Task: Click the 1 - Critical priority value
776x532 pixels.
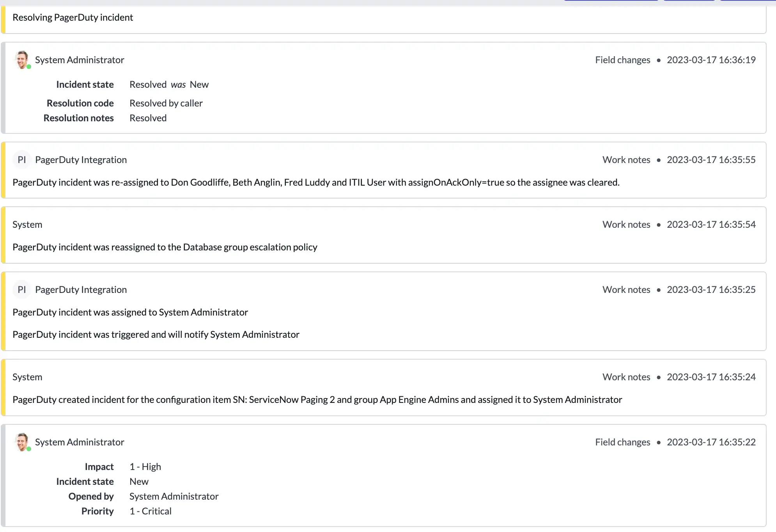Action: tap(151, 511)
